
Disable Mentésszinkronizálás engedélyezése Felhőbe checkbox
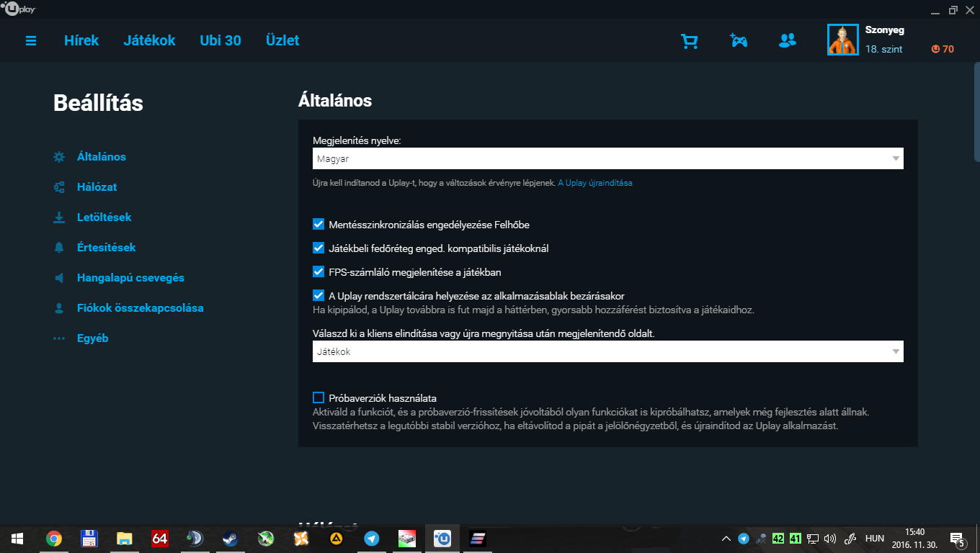(x=318, y=225)
